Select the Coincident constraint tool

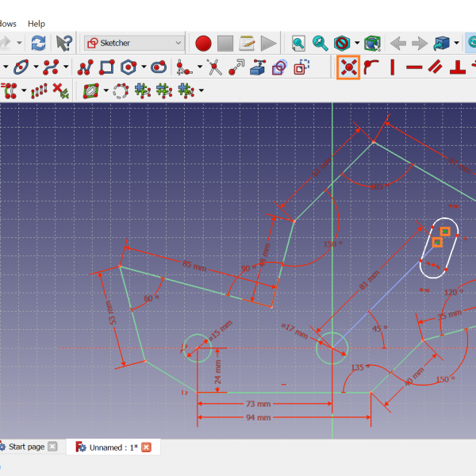pyautogui.click(x=347, y=67)
